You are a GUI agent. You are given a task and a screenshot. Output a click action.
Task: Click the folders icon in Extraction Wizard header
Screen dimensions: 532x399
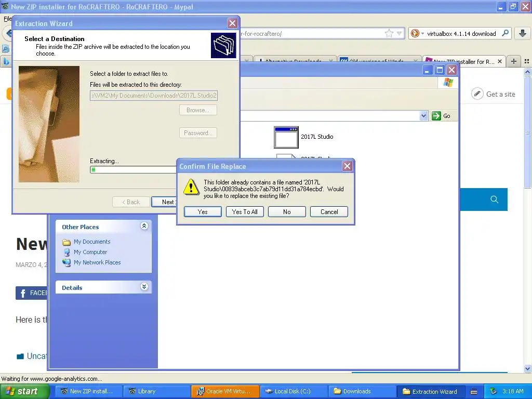point(223,45)
